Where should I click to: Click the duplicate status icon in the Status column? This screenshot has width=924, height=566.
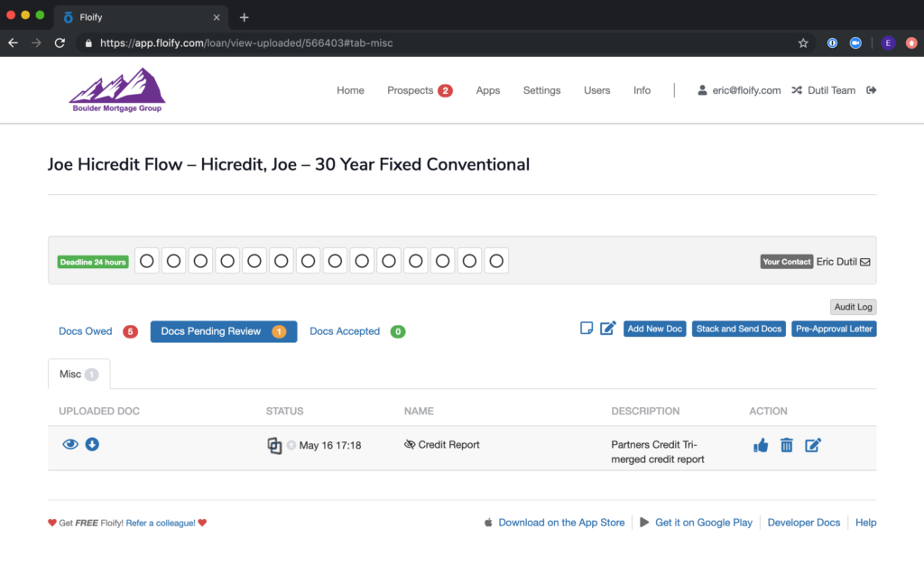(x=275, y=444)
